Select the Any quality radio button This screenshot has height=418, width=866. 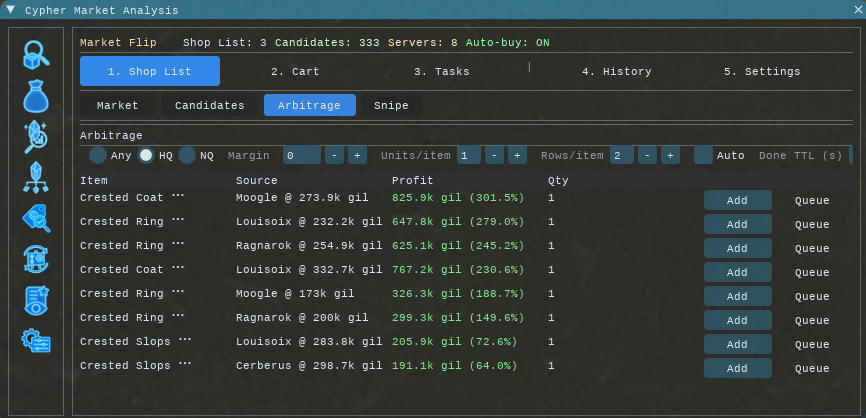coord(98,155)
